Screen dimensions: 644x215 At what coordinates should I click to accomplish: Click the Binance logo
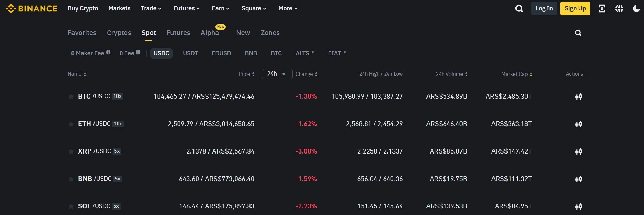tap(32, 8)
